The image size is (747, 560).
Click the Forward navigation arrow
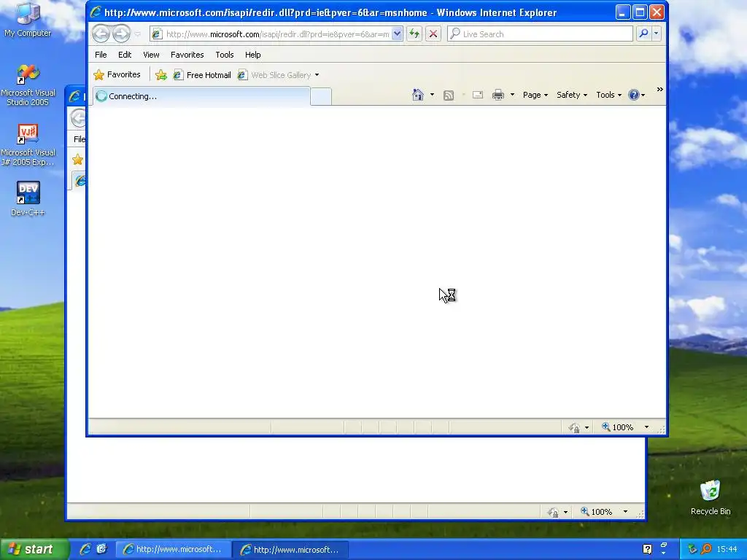click(x=122, y=34)
